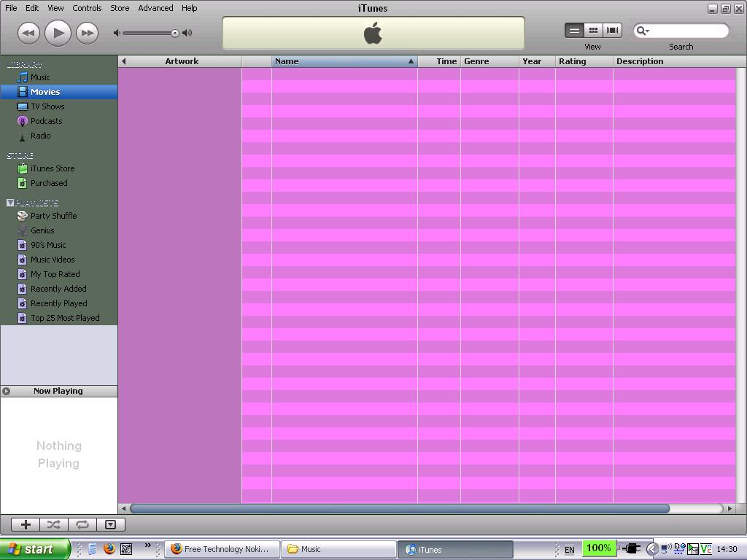Click the horizontal scrollbar left arrow

click(x=124, y=508)
